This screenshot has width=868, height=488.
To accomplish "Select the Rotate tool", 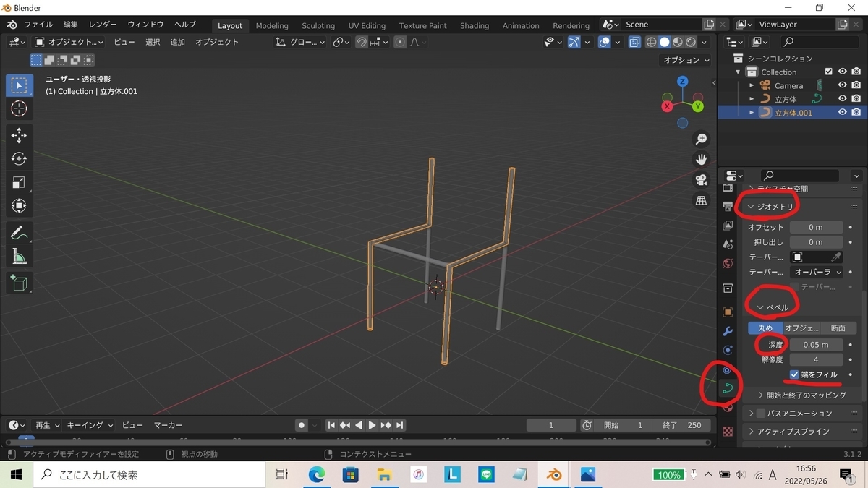I will pos(20,158).
